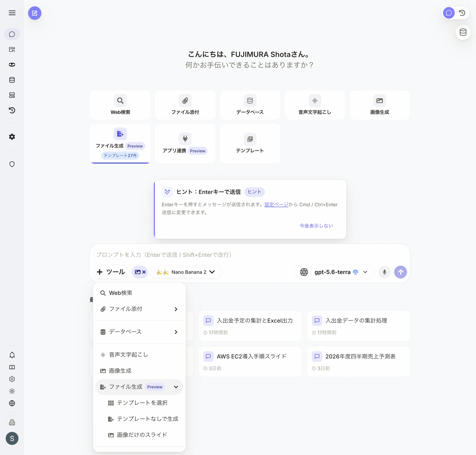Open the hamburger menu

coord(12,13)
